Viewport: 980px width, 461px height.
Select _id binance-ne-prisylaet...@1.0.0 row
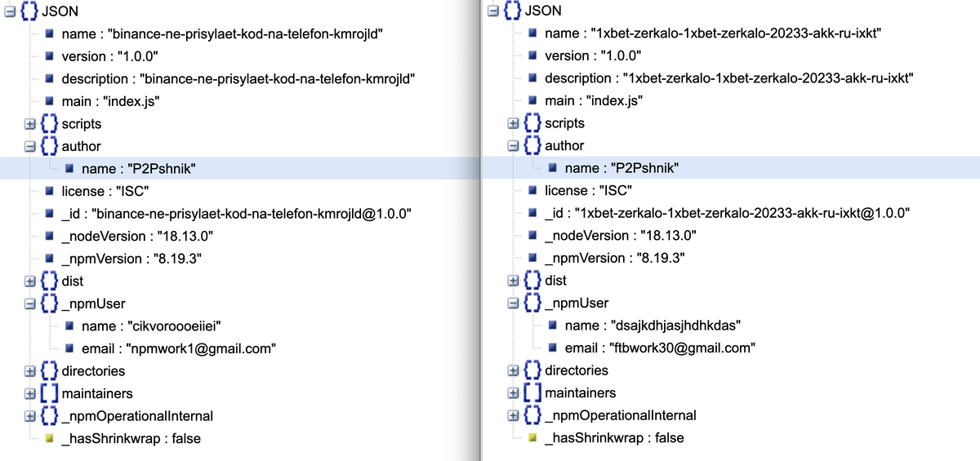tap(236, 214)
